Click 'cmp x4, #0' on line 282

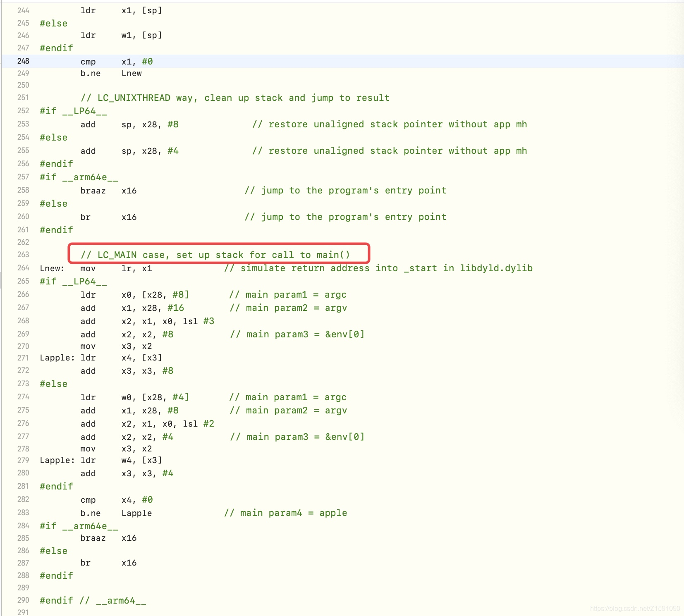[117, 500]
